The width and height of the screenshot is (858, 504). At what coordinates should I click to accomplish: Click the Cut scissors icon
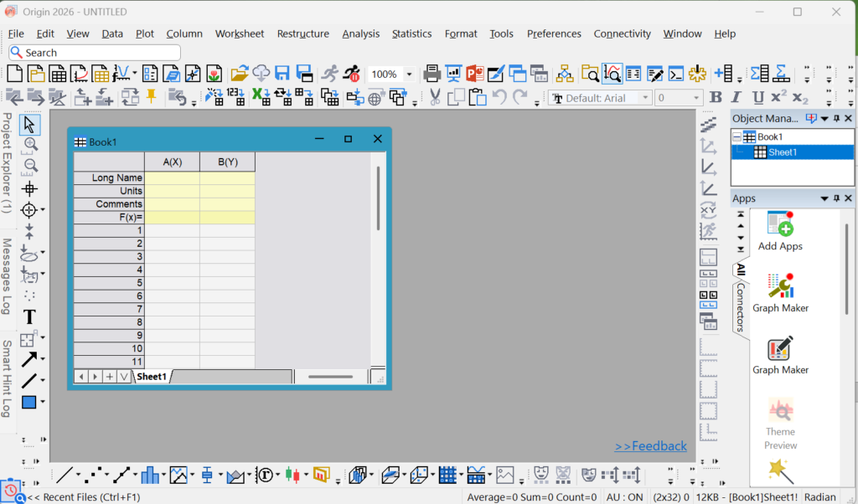(435, 97)
